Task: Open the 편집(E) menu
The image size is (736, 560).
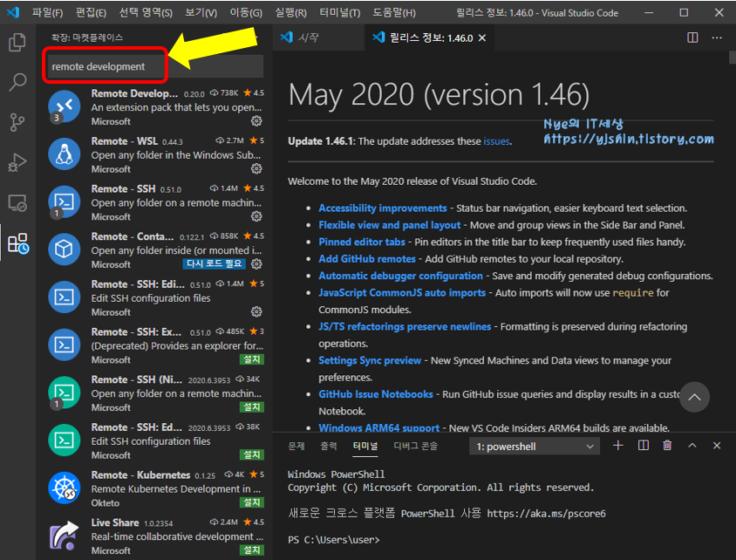Action: pyautogui.click(x=91, y=13)
